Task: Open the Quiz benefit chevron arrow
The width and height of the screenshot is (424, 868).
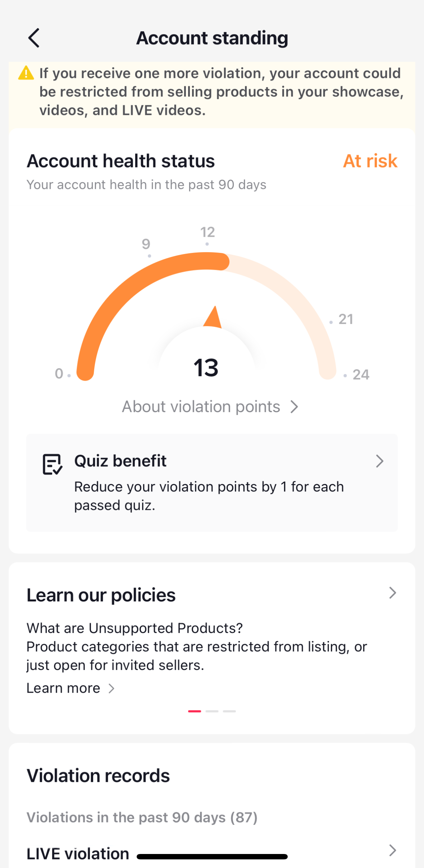Action: tap(379, 461)
